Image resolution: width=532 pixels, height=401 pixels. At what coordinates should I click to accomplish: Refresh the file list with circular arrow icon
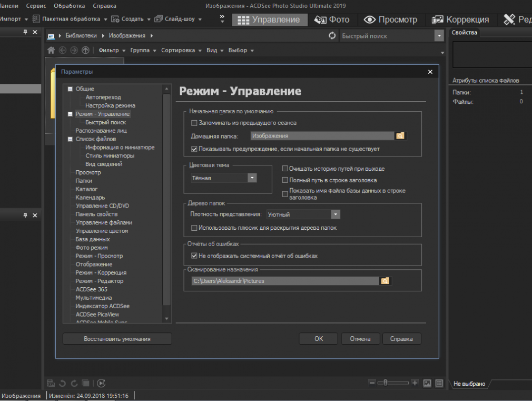tap(332, 36)
